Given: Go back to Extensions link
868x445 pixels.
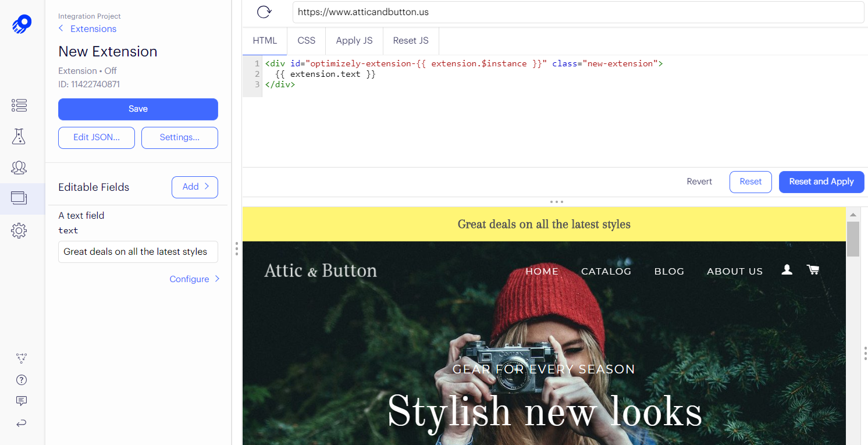Looking at the screenshot, I should click(x=87, y=29).
